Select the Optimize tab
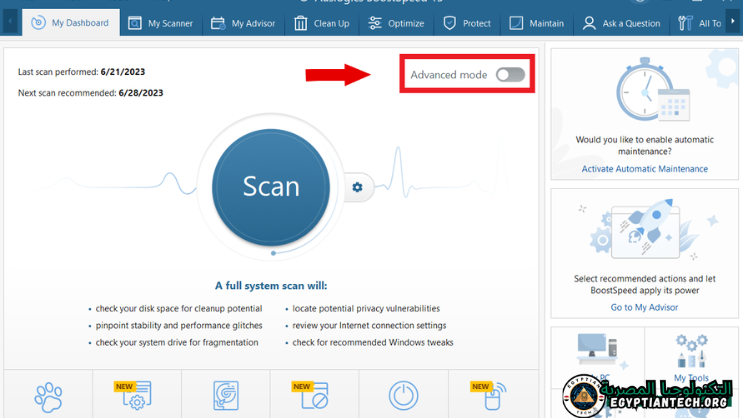Screen dimensions: 743x418 click(395, 23)
